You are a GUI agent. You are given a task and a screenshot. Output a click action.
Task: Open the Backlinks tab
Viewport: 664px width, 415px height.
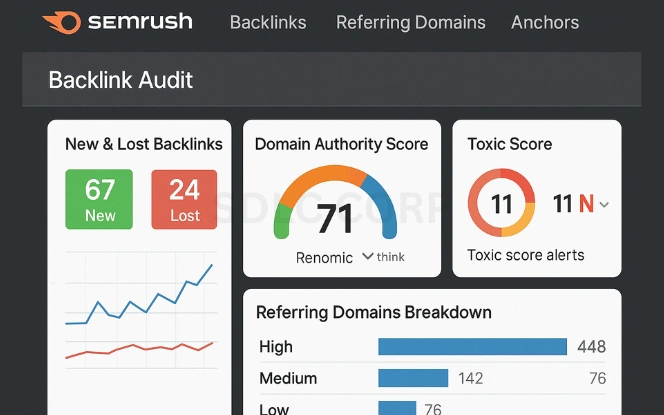[268, 22]
